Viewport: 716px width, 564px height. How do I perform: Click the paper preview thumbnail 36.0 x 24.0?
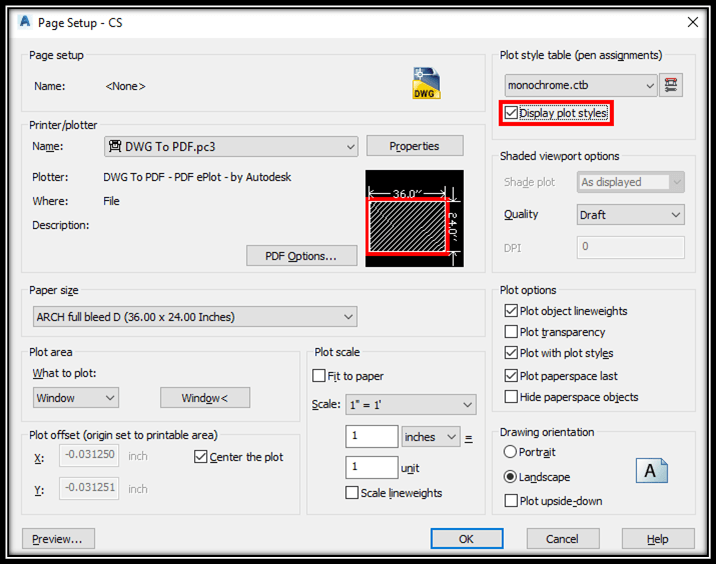[414, 218]
